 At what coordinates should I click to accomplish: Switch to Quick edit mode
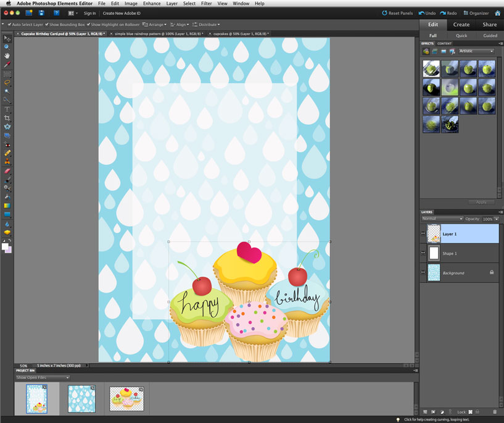[x=461, y=36]
